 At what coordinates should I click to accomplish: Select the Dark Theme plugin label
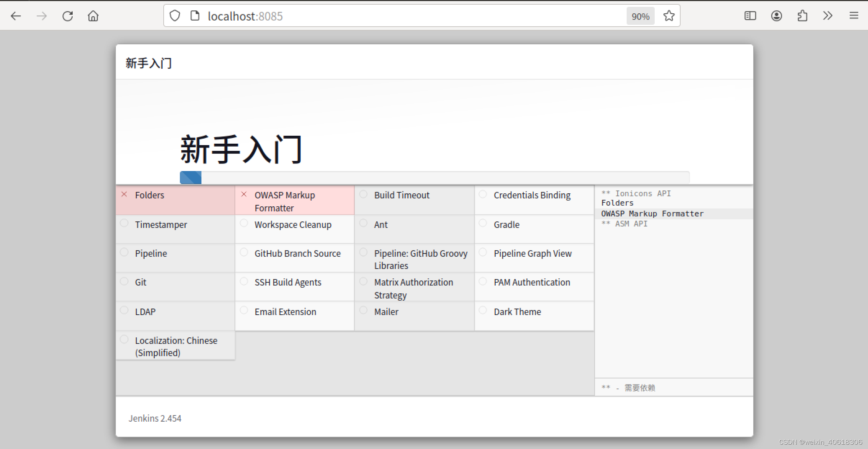517,312
